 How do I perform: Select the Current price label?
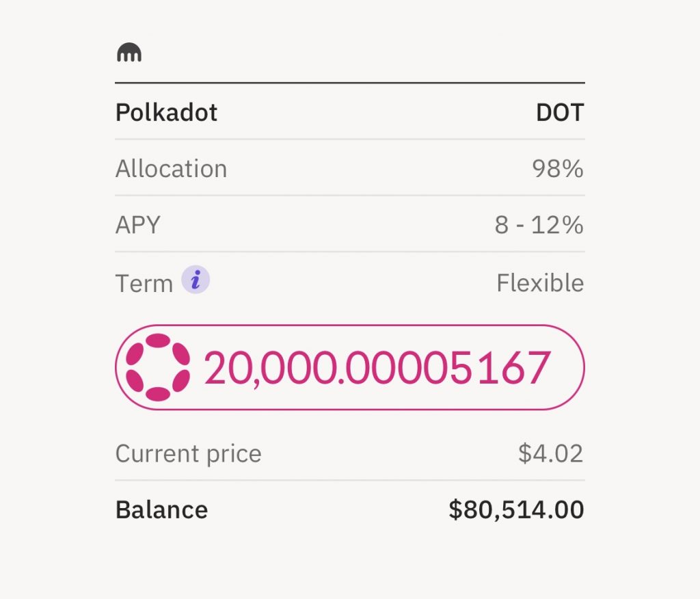tap(189, 454)
